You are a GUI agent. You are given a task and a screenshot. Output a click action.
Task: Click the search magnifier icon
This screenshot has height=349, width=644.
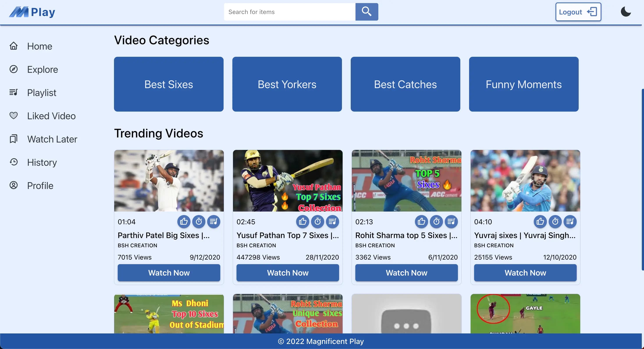click(367, 12)
